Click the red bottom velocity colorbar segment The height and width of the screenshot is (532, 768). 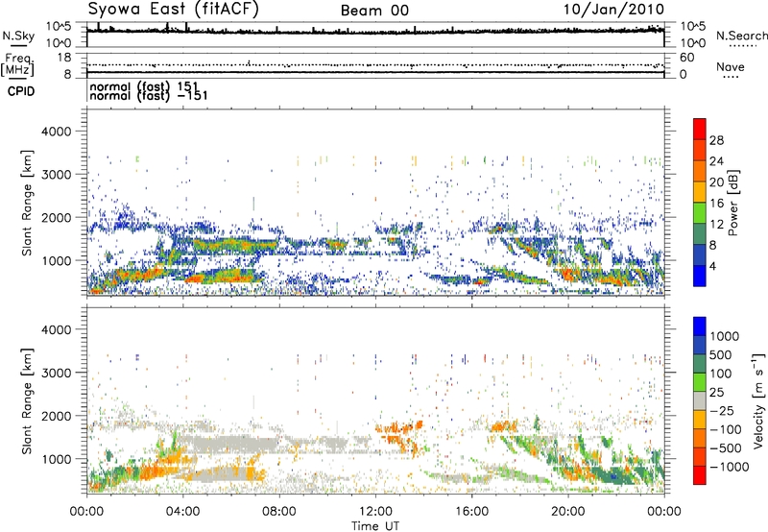pyautogui.click(x=700, y=474)
